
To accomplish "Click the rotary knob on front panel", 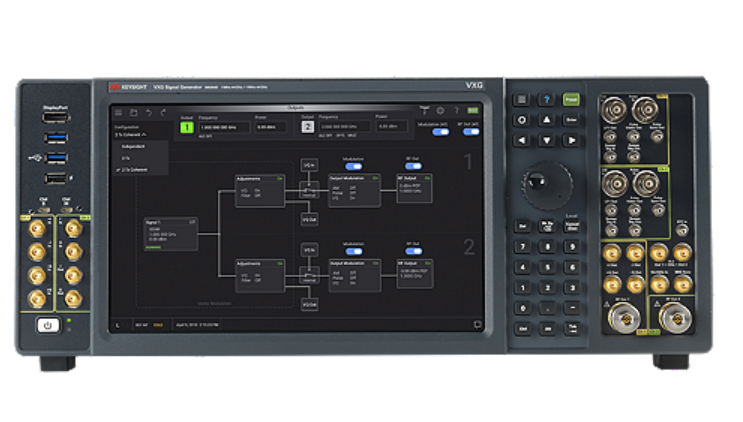I will [x=546, y=185].
